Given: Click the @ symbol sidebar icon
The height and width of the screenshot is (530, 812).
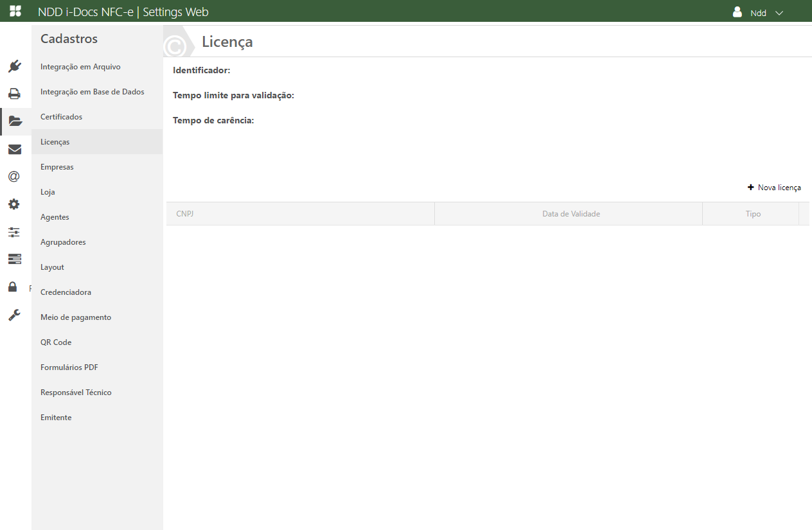Looking at the screenshot, I should coord(14,177).
